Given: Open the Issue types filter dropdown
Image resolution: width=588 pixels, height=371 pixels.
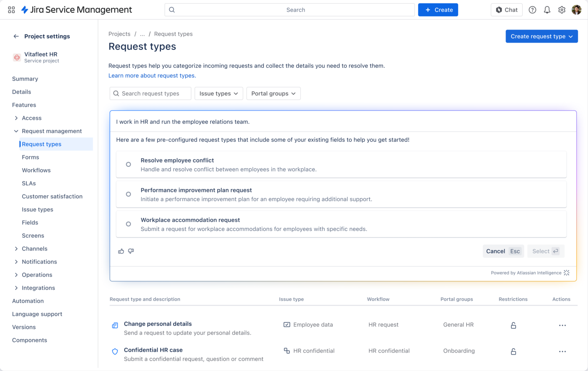Looking at the screenshot, I should click(x=219, y=93).
